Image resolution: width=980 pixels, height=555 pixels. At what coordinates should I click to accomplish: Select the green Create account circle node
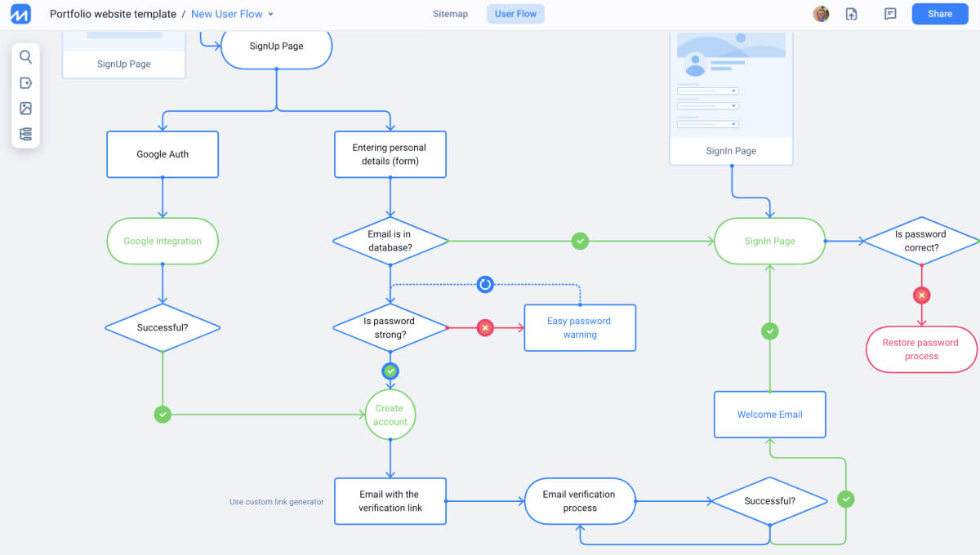point(390,415)
